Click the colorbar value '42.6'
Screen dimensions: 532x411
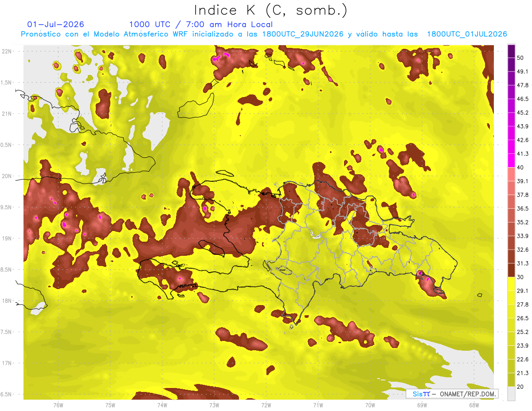522,140
